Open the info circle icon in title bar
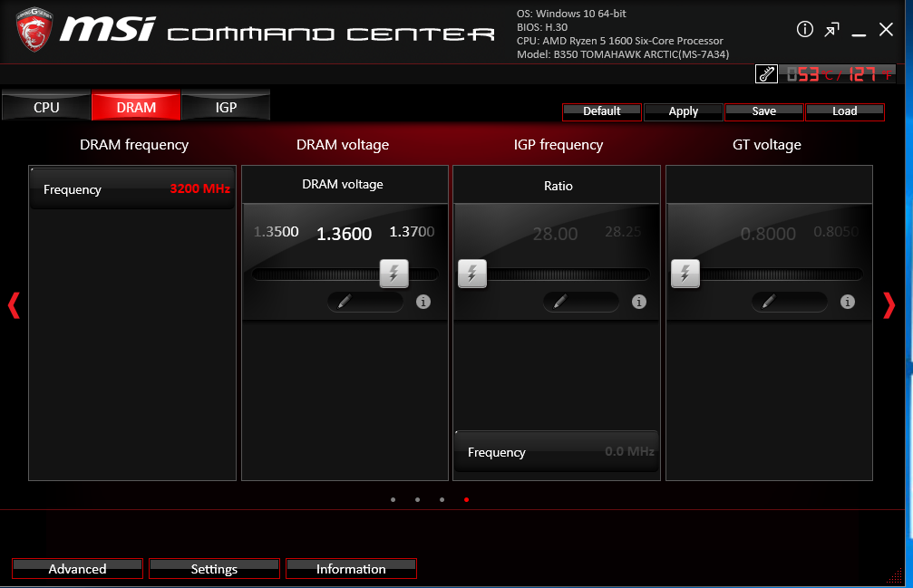The width and height of the screenshot is (913, 588). 805,29
